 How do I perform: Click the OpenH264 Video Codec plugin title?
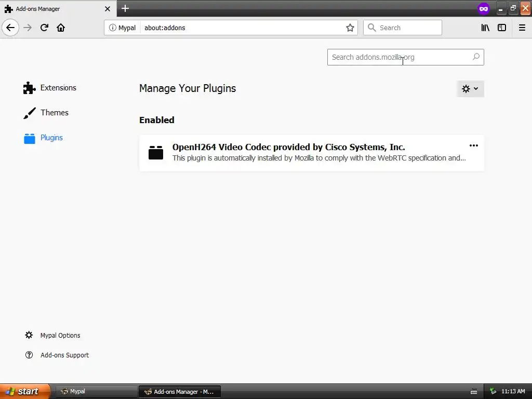[x=289, y=147]
